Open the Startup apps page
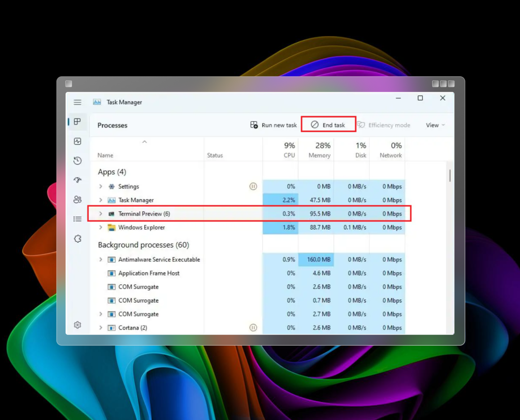 point(77,180)
